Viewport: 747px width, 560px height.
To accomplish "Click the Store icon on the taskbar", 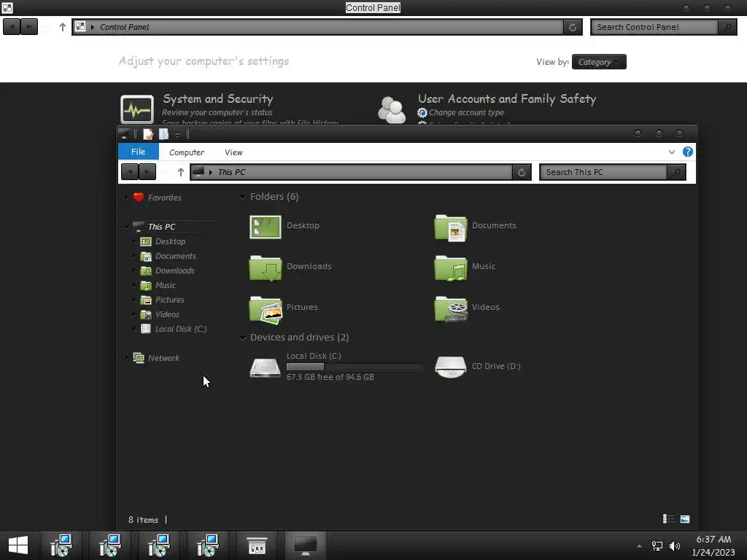I will click(x=257, y=545).
